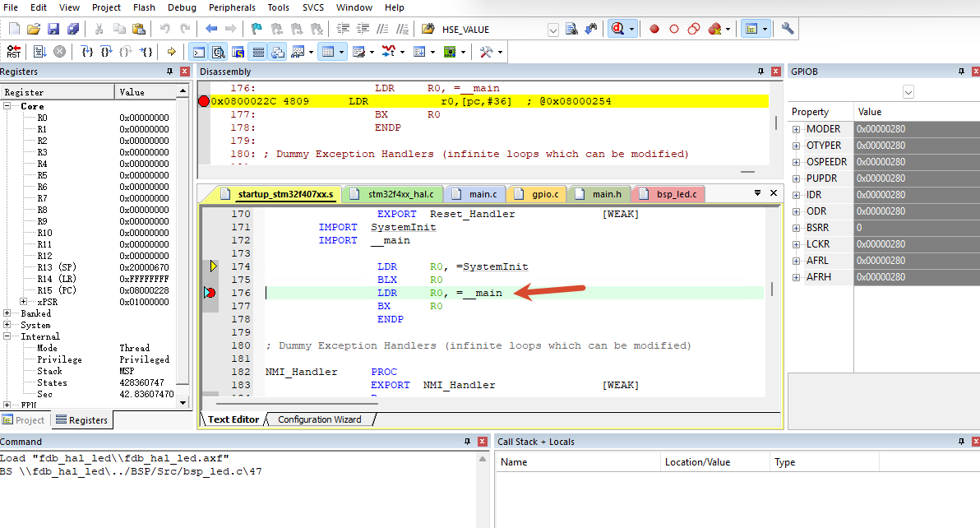The image size is (980, 528).
Task: Toggle the Disassembly window toolbar button
Action: pyautogui.click(x=218, y=52)
